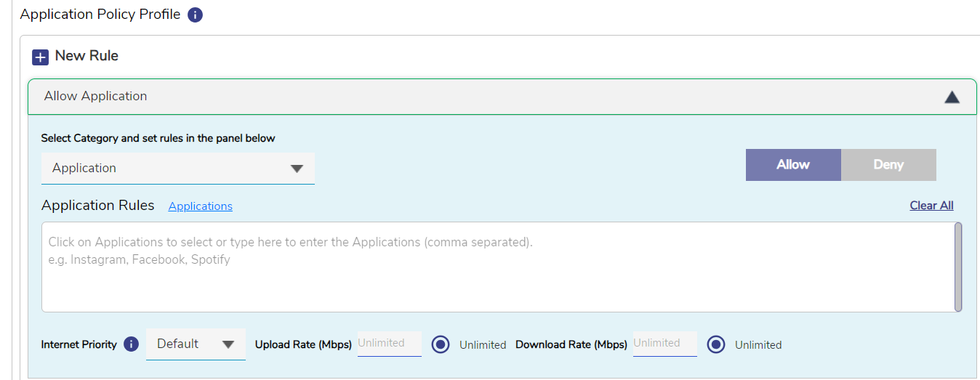980x380 pixels.
Task: Open the Application category dropdown
Action: click(x=178, y=168)
